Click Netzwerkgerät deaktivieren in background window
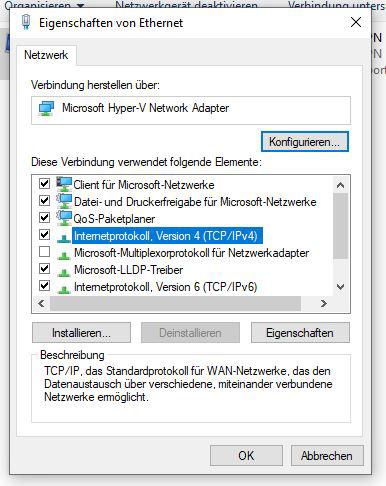This screenshot has height=486, width=386. (x=186, y=5)
